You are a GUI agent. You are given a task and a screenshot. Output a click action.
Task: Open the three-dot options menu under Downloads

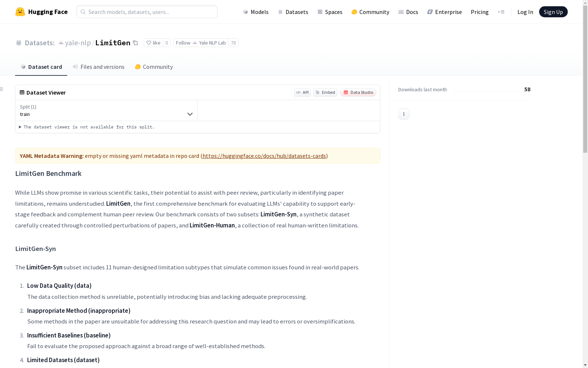[x=404, y=114]
